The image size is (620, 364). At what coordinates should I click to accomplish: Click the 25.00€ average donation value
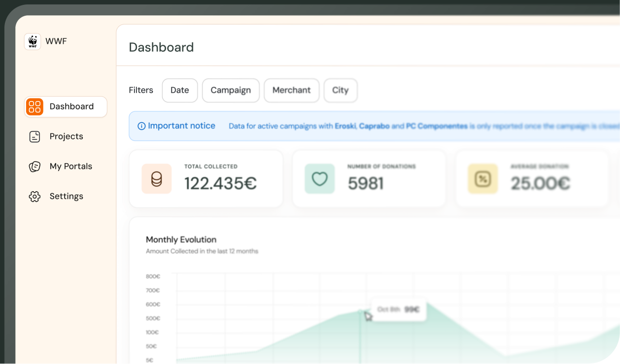tap(540, 183)
